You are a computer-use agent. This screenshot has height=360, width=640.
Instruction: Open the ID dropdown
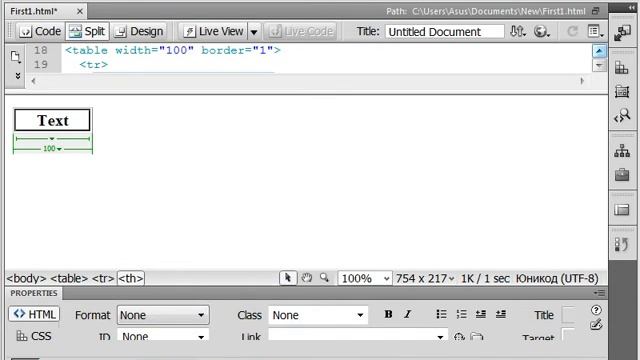click(x=163, y=336)
